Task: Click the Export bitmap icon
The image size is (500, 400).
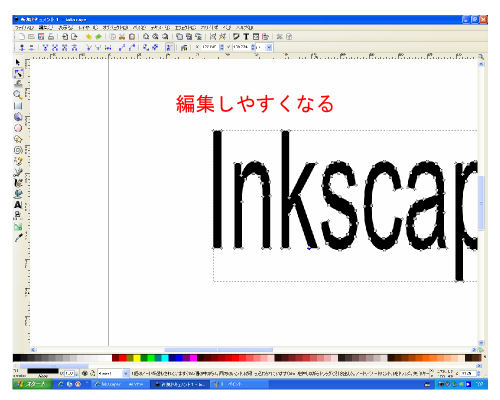Action: click(x=74, y=37)
